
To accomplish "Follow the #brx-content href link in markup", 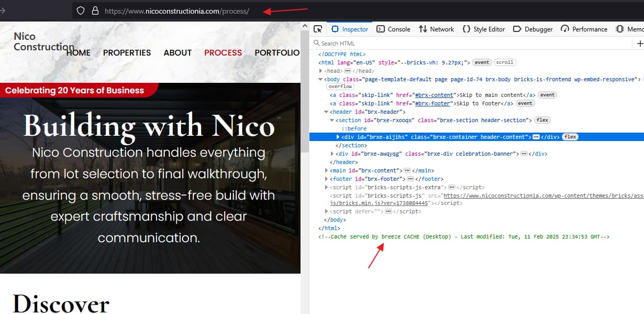I will pyautogui.click(x=434, y=95).
